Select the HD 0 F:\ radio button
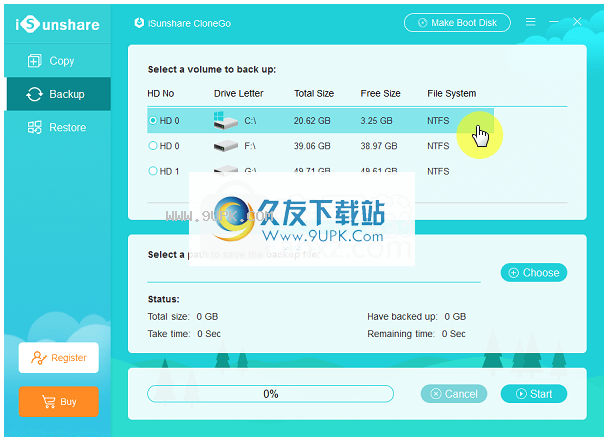Image resolution: width=604 pixels, height=438 pixels. (x=153, y=146)
